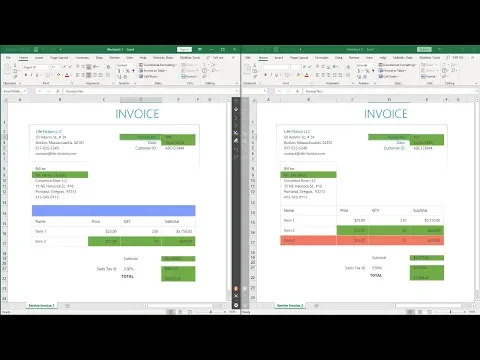
Task: Open Page Layout tab in left window
Action: (x=59, y=58)
